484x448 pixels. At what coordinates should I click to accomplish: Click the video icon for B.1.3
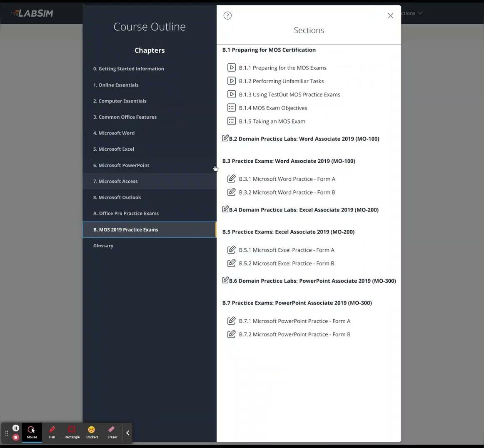(232, 94)
